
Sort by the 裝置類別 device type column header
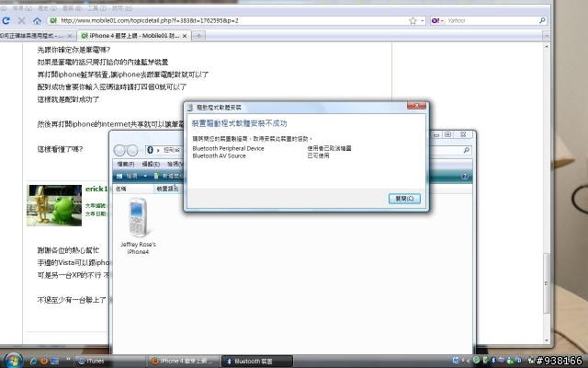(167, 189)
